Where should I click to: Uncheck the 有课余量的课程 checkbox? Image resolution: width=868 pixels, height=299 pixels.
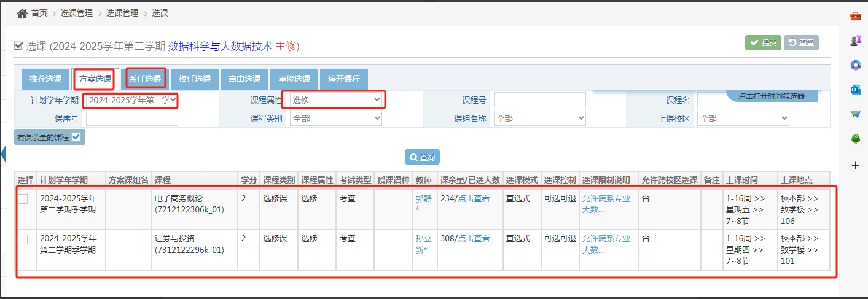tap(76, 137)
